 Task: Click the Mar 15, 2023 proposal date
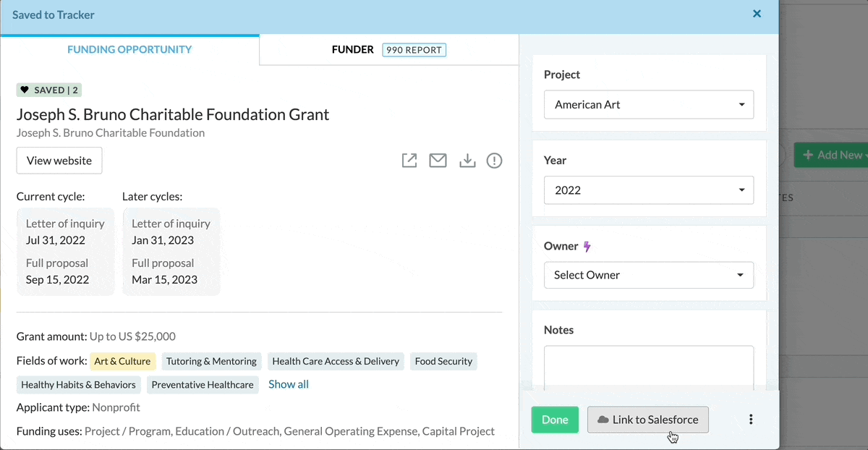[x=164, y=280]
